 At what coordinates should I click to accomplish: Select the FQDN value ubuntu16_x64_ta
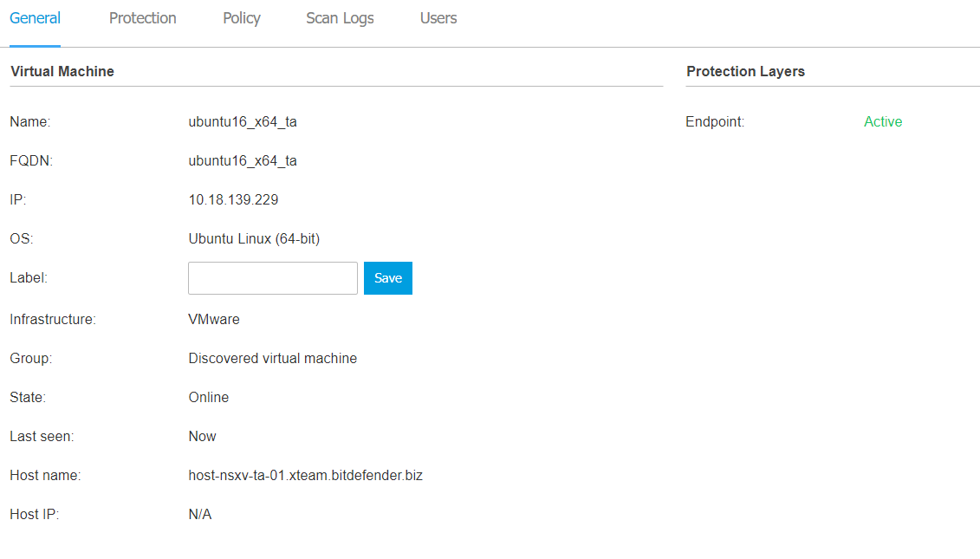tap(243, 160)
